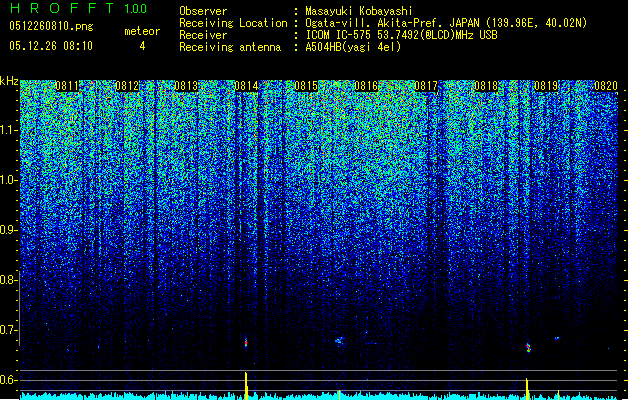
Task: Click the A504HB(yagi 4el) antenna text
Action: [x=353, y=47]
